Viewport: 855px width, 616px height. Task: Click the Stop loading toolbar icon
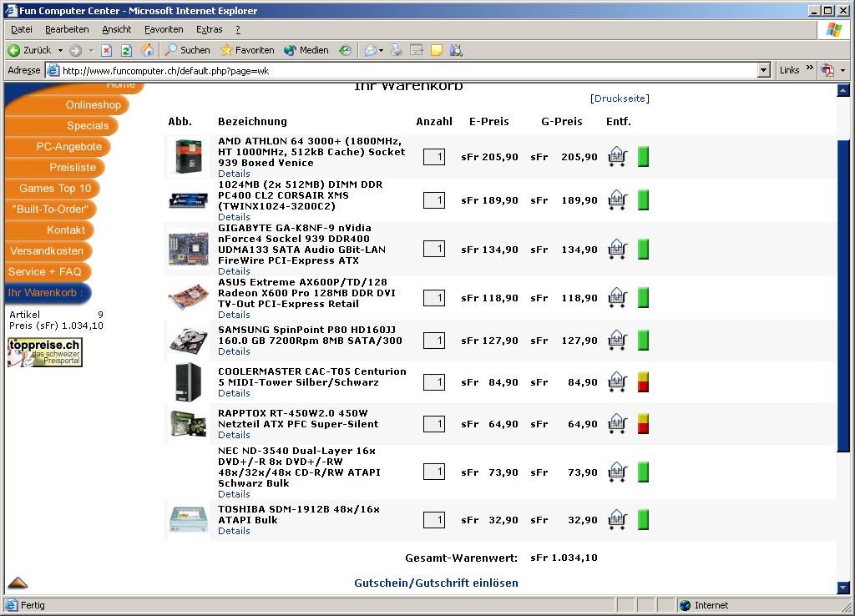tap(107, 50)
